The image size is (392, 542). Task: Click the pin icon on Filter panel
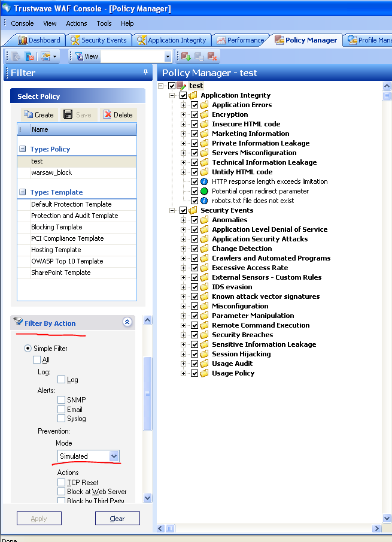tap(145, 72)
